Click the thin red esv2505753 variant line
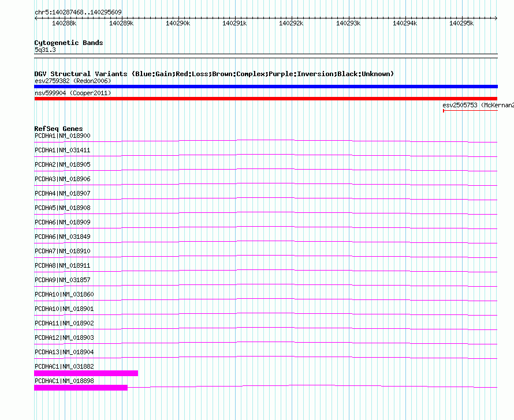 coord(471,111)
